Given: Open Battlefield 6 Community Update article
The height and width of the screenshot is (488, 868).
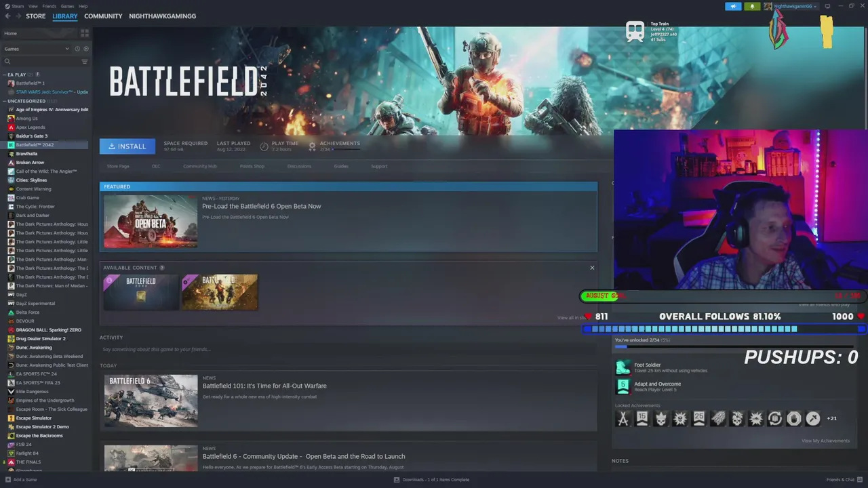Looking at the screenshot, I should tap(304, 456).
